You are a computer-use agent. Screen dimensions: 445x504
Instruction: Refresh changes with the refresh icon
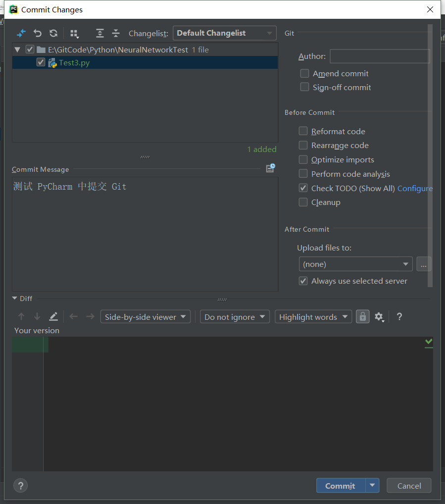pyautogui.click(x=53, y=33)
